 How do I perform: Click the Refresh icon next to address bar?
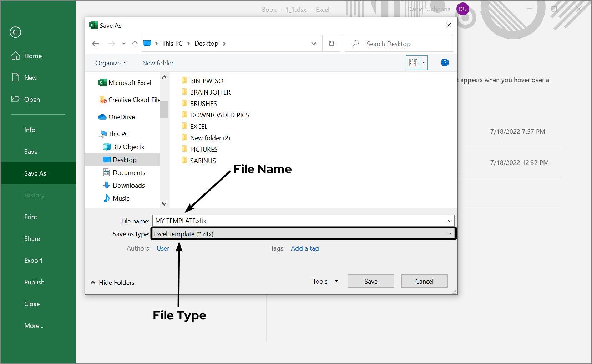pos(331,43)
